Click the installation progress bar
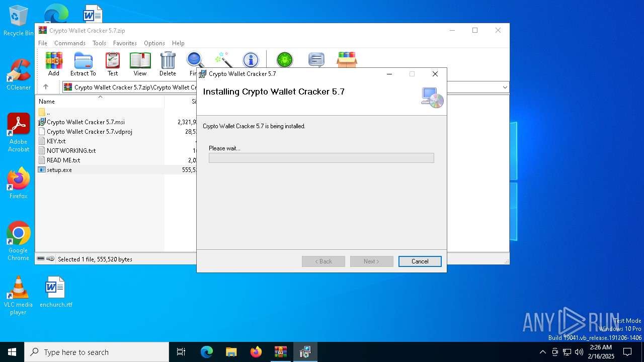The height and width of the screenshot is (362, 644). tap(321, 158)
